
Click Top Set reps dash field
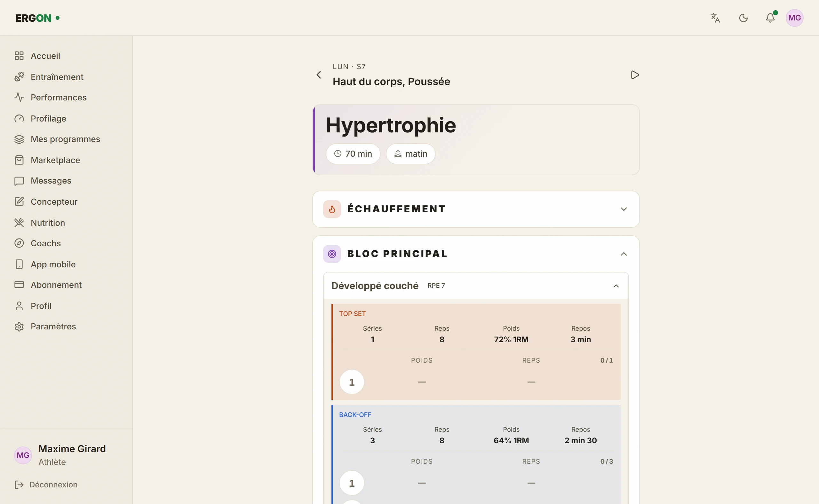coord(531,382)
